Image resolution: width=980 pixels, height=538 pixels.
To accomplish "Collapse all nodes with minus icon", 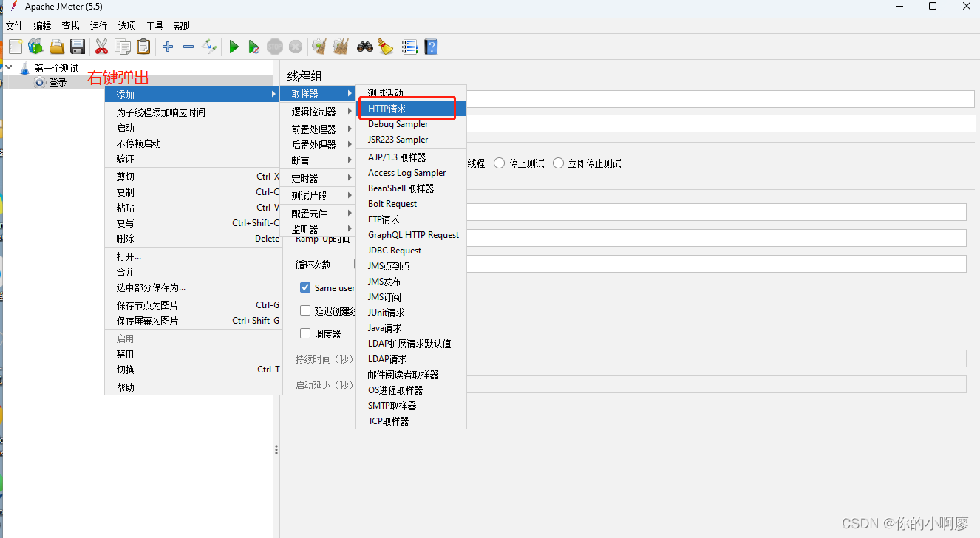I will point(188,47).
